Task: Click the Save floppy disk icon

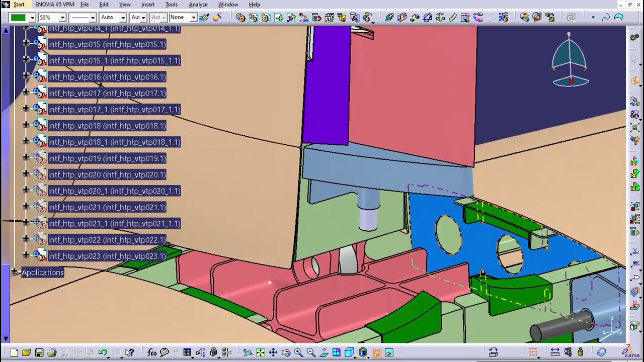Action: pyautogui.click(x=39, y=352)
